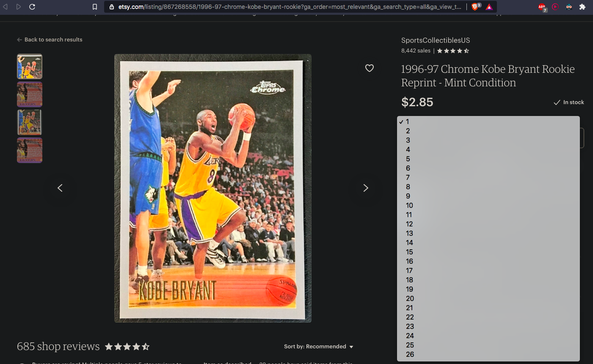Open the Brave Shields lion icon
This screenshot has width=593, height=364.
coord(476,6)
